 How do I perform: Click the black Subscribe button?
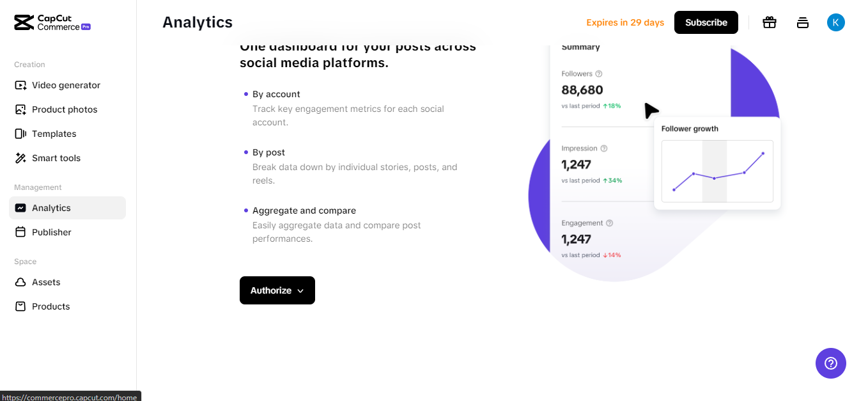706,22
